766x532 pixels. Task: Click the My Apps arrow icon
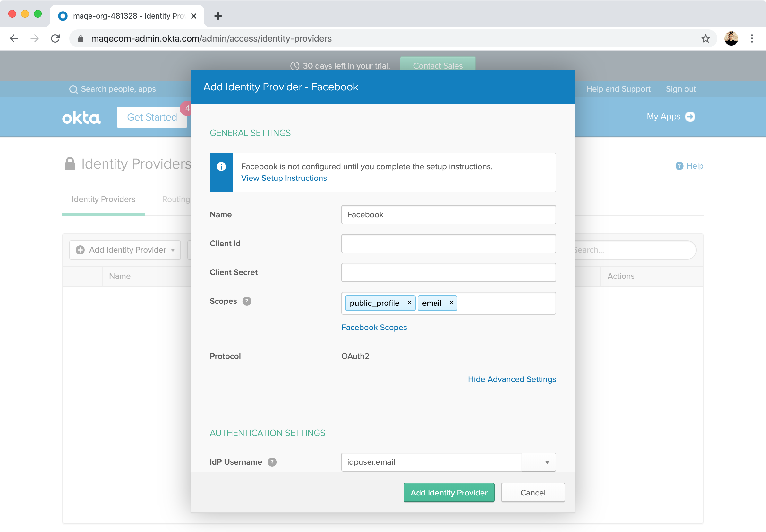tap(690, 116)
